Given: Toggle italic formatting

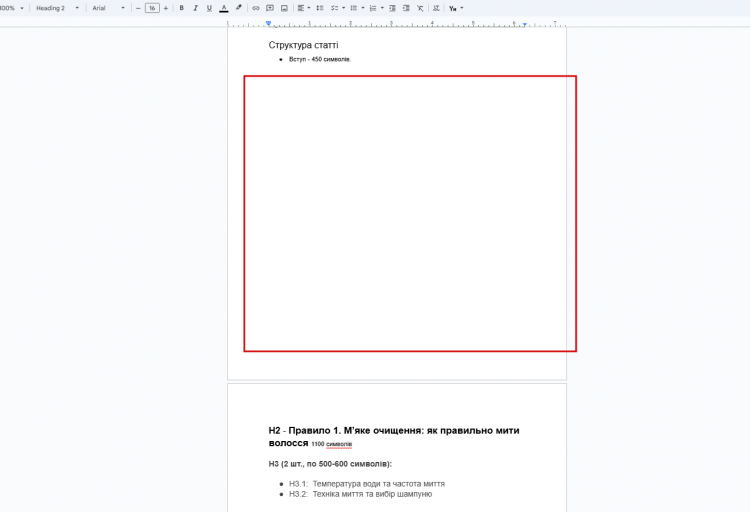Looking at the screenshot, I should pyautogui.click(x=195, y=8).
